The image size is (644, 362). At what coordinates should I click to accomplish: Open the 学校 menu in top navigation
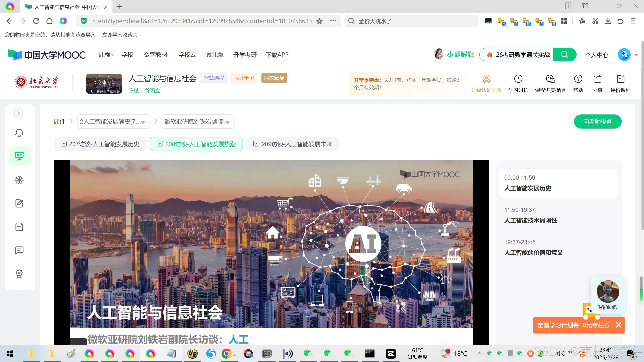[x=127, y=54]
